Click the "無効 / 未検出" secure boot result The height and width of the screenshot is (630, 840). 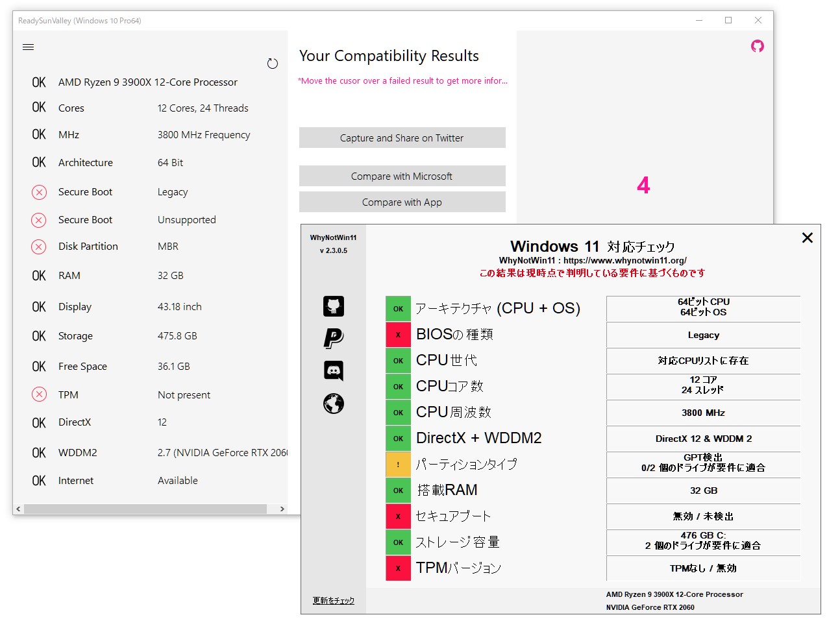(704, 516)
